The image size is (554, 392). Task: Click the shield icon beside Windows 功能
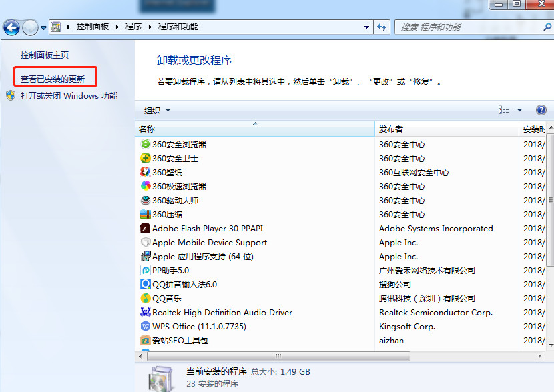(11, 95)
